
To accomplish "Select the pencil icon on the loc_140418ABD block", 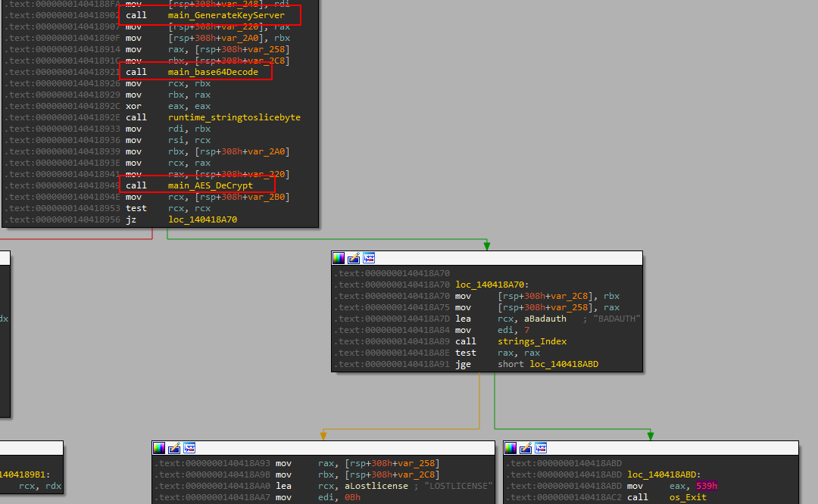I will pyautogui.click(x=527, y=447).
